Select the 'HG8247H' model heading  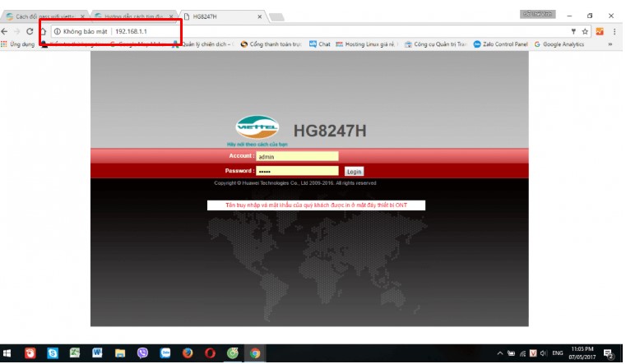click(330, 131)
